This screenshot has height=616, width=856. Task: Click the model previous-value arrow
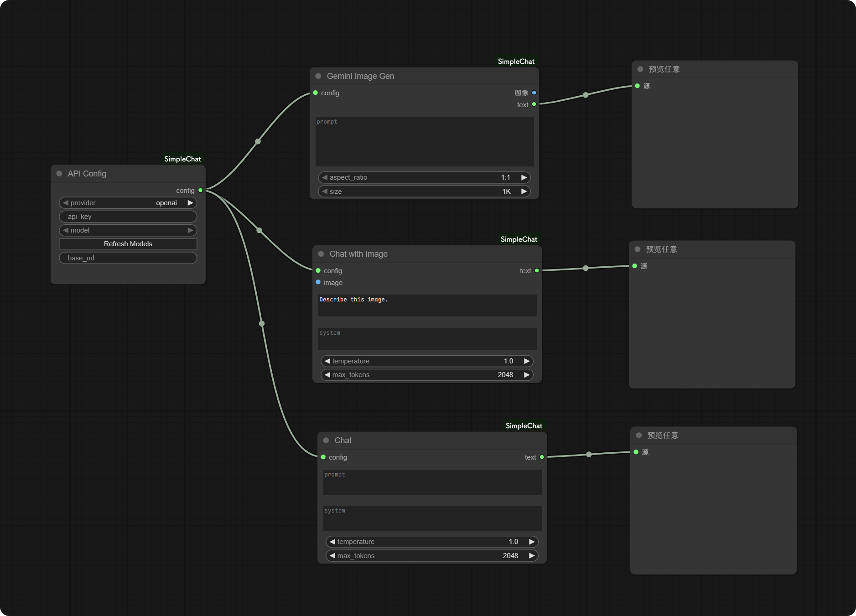coord(66,230)
